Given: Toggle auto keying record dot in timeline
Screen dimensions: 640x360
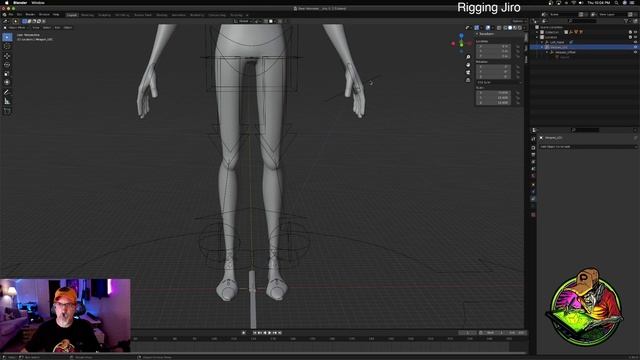Looking at the screenshot, I should point(244,333).
